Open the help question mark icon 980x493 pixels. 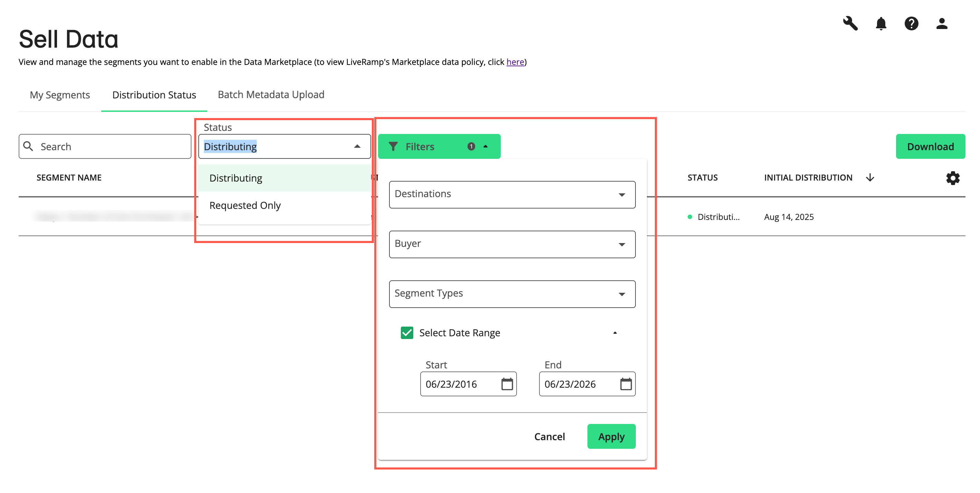point(911,23)
